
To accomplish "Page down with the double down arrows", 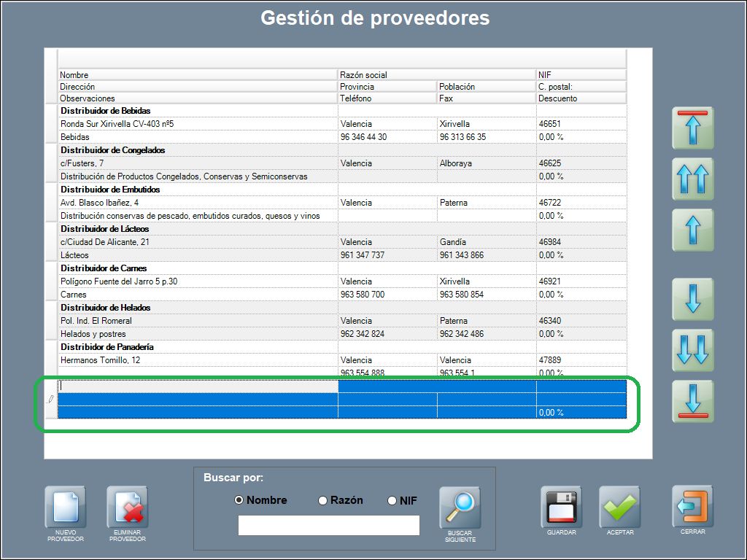I will click(692, 350).
